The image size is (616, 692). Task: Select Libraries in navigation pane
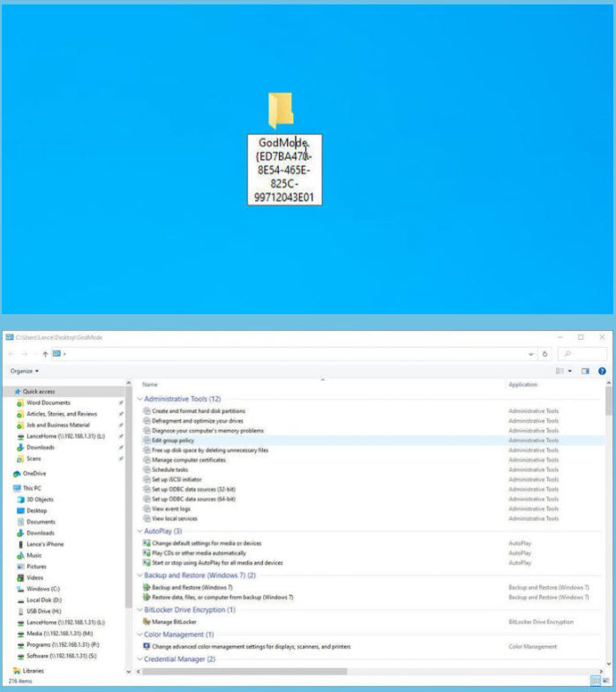pos(34,671)
